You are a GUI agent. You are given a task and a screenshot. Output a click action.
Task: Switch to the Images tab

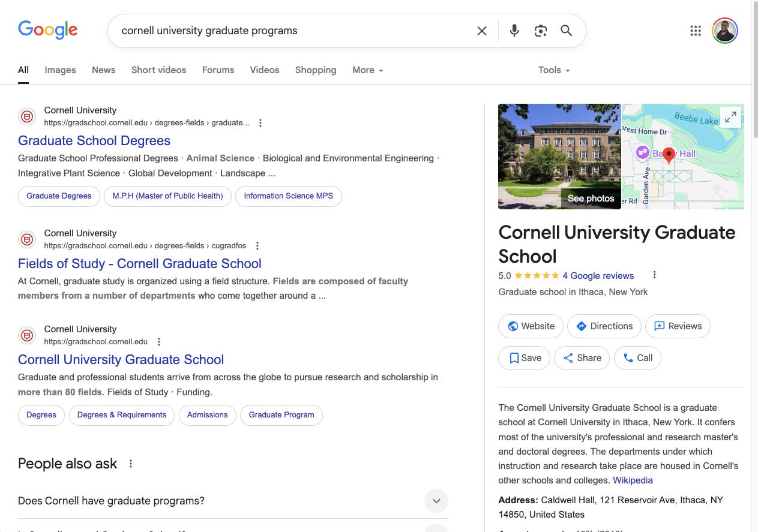pyautogui.click(x=60, y=70)
